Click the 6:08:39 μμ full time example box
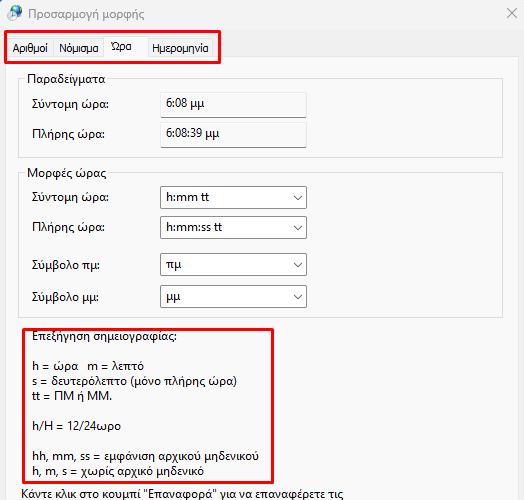524x500 pixels. tap(233, 135)
